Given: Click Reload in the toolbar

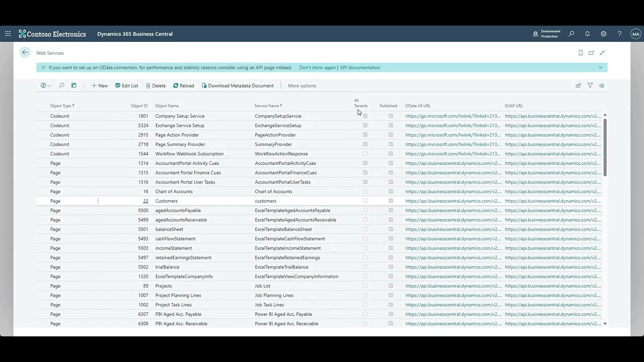Looking at the screenshot, I should point(184,85).
